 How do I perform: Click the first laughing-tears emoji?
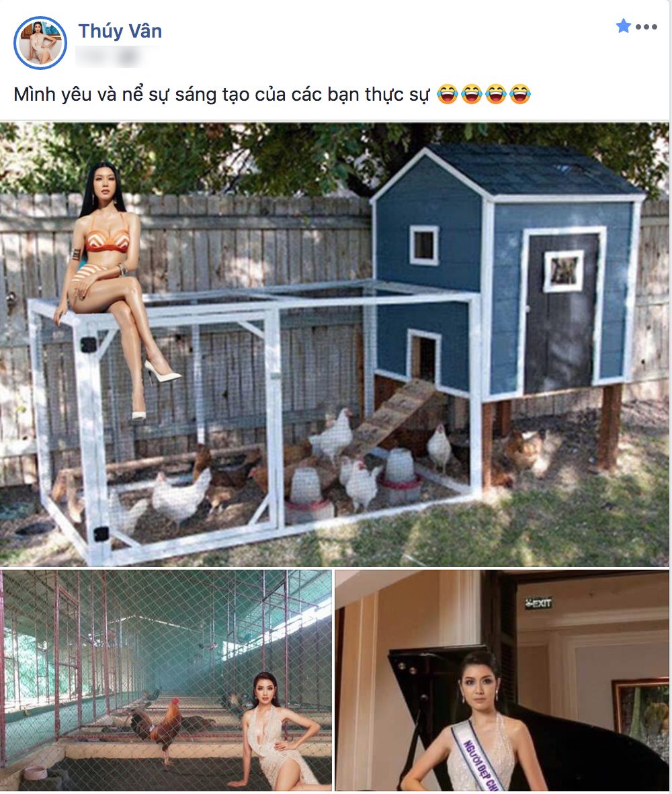tap(447, 94)
